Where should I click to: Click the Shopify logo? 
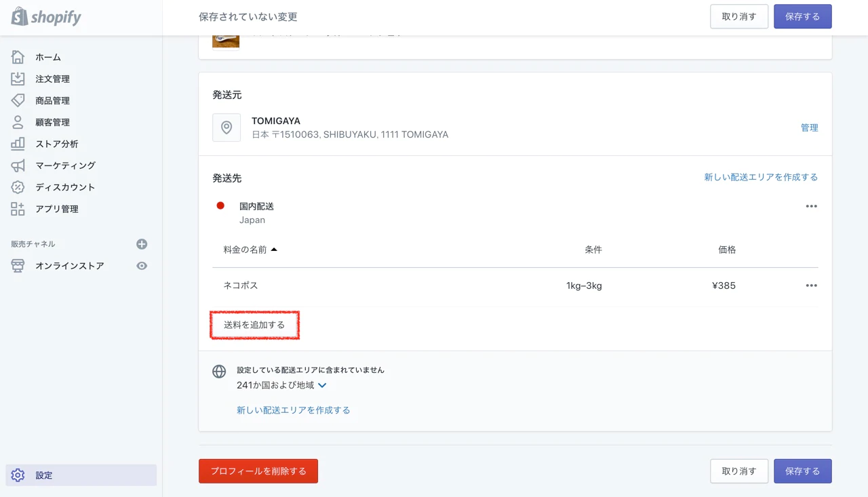tap(46, 17)
